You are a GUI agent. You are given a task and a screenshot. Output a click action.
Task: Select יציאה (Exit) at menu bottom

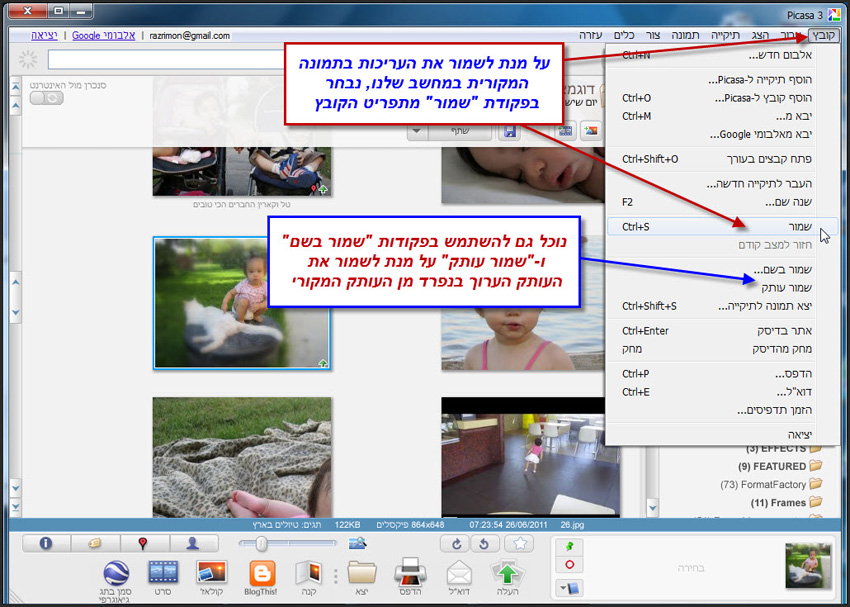tap(723, 435)
